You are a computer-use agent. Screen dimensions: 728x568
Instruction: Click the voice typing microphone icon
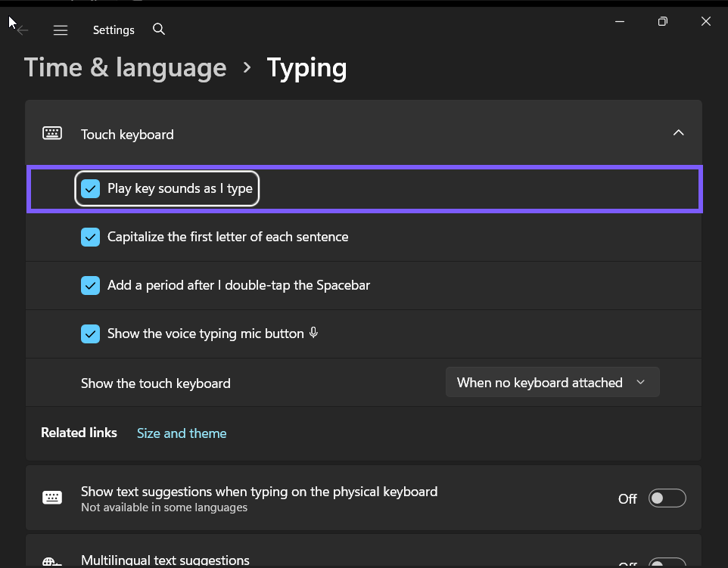pos(314,333)
